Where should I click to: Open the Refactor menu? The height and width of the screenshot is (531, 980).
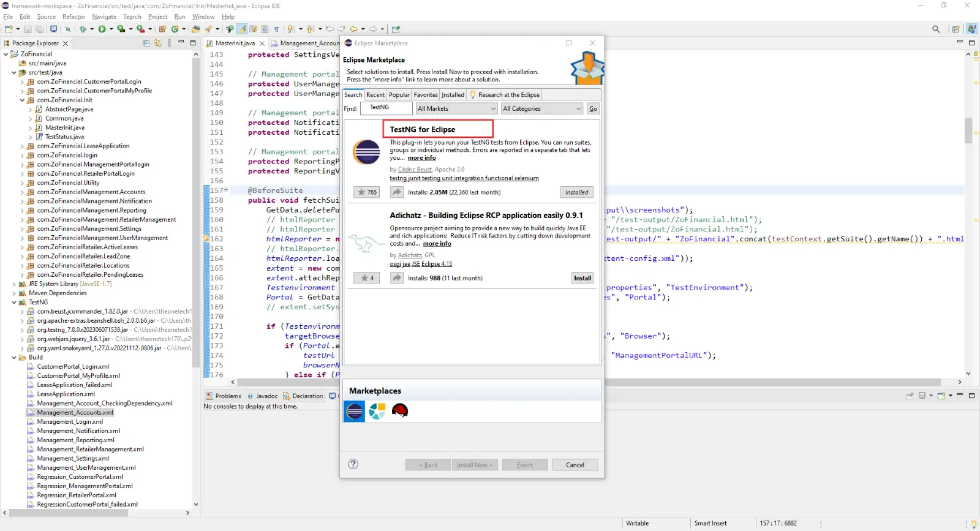pos(73,17)
